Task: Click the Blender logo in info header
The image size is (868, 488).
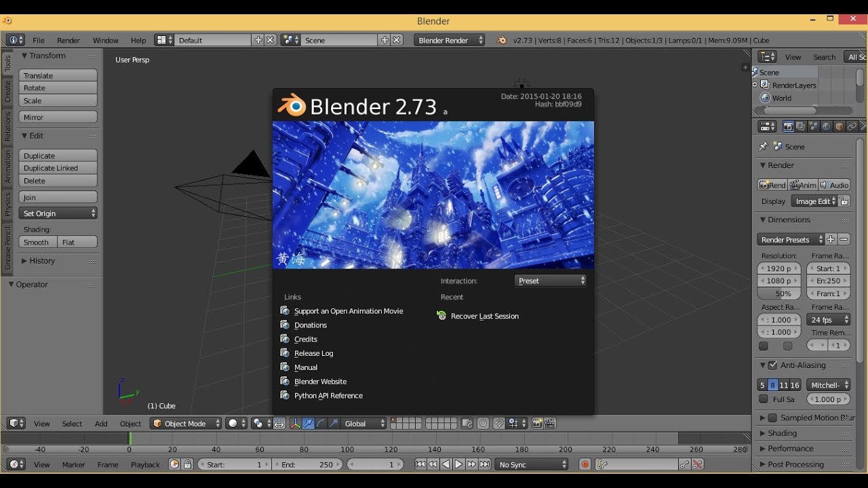Action: coord(502,40)
